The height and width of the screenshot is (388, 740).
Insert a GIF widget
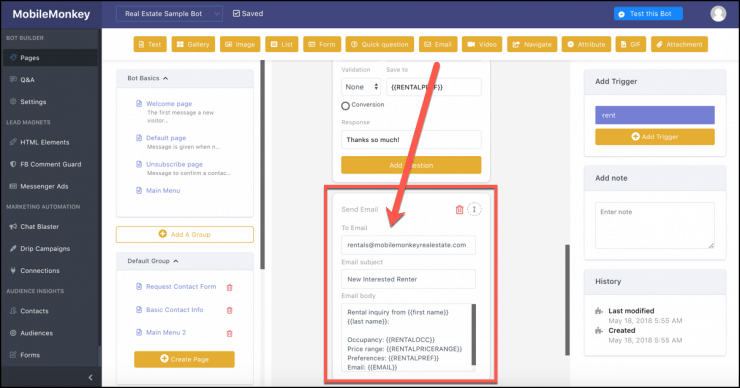(x=631, y=44)
